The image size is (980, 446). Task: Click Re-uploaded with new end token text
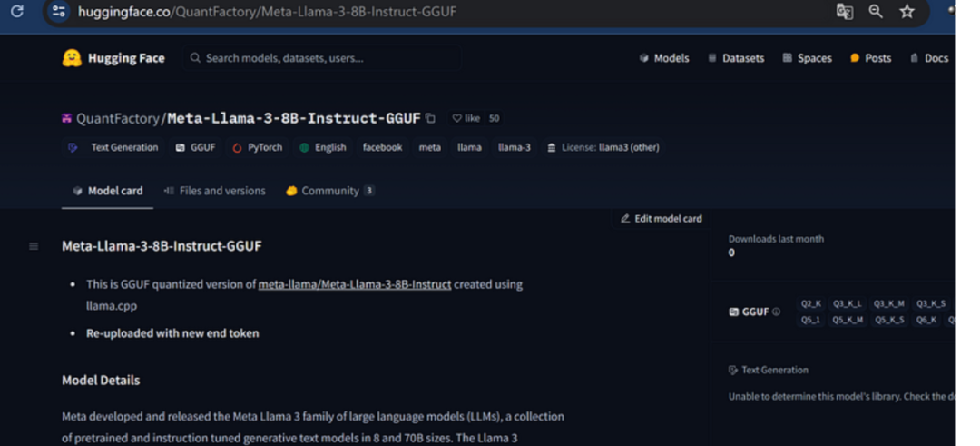[172, 333]
